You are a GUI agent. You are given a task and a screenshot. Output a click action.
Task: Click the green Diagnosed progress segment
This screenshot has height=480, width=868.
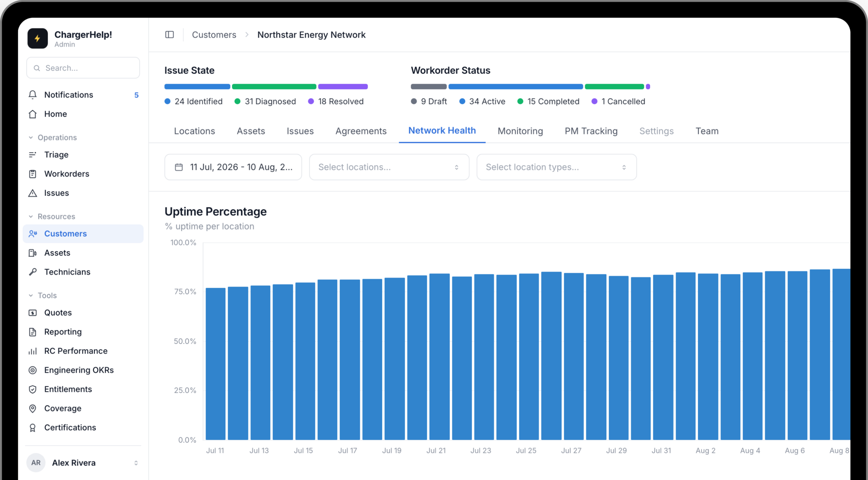coord(274,86)
